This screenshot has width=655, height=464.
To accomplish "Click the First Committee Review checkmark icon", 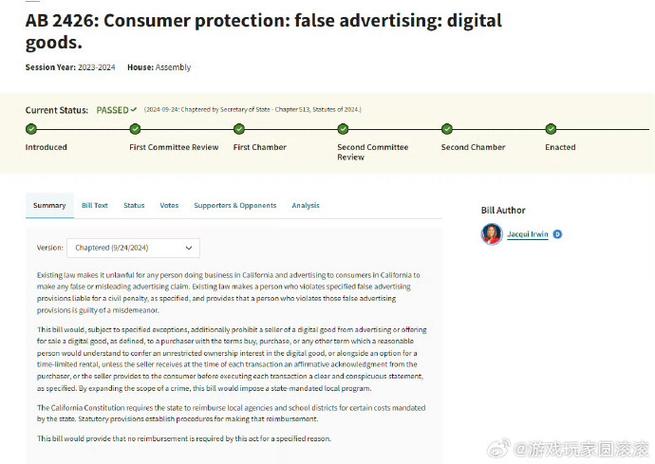I will click(135, 129).
